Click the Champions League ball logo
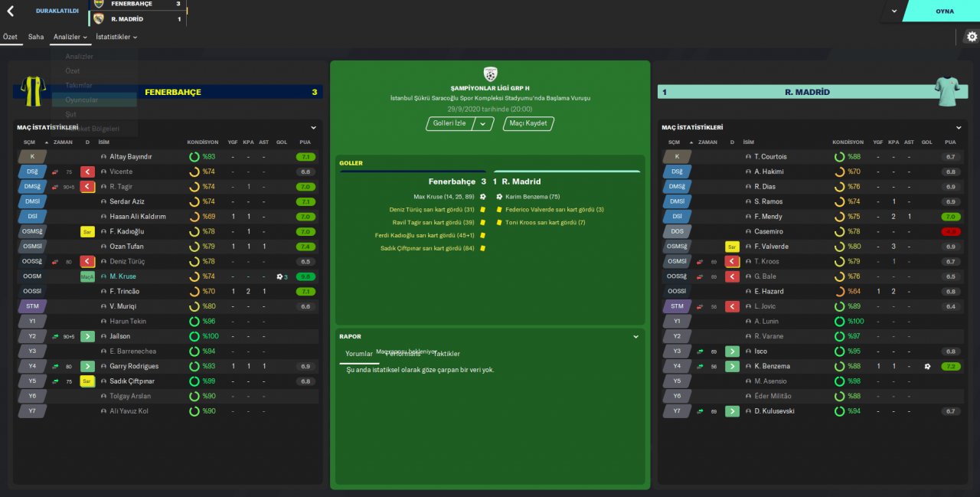This screenshot has width=980, height=497. 490,74
